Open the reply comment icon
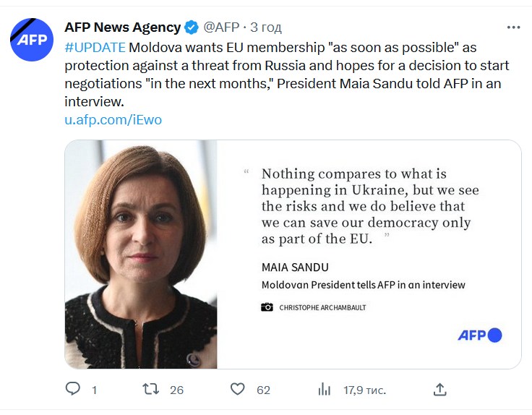The image size is (532, 415). (72, 389)
